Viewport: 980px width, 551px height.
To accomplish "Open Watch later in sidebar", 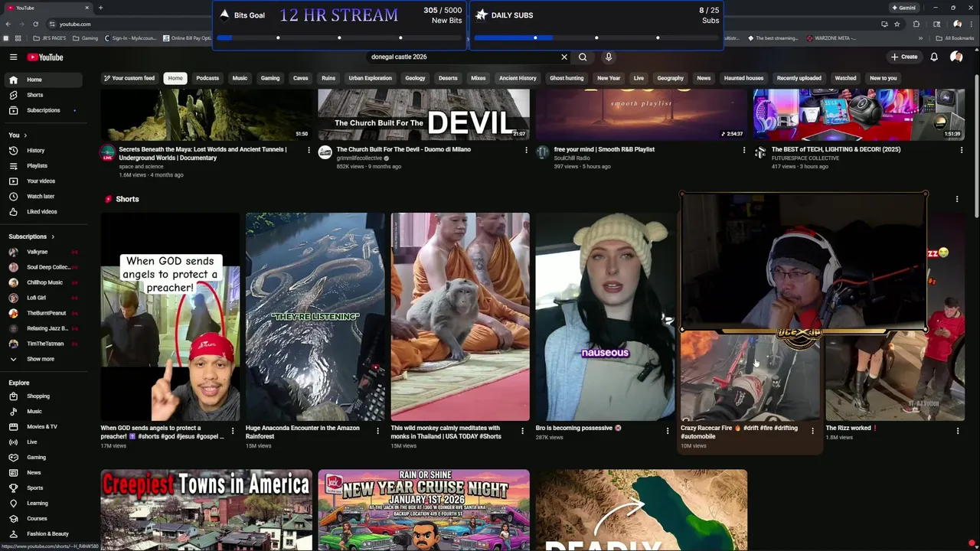I will (44, 197).
